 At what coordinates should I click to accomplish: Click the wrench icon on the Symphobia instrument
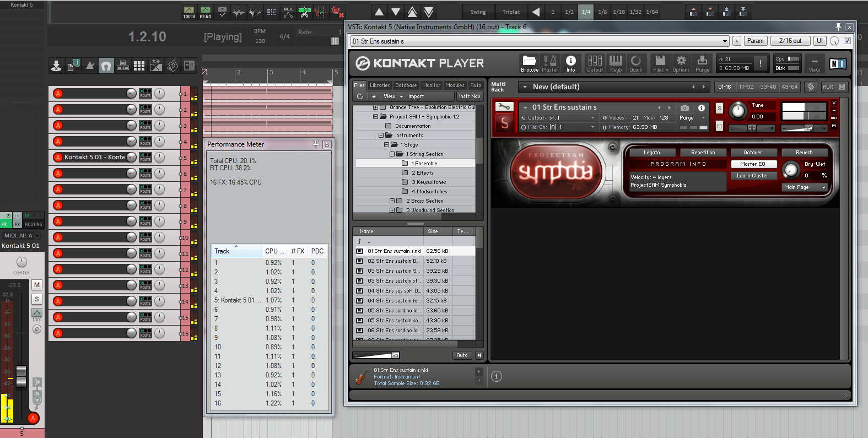504,106
